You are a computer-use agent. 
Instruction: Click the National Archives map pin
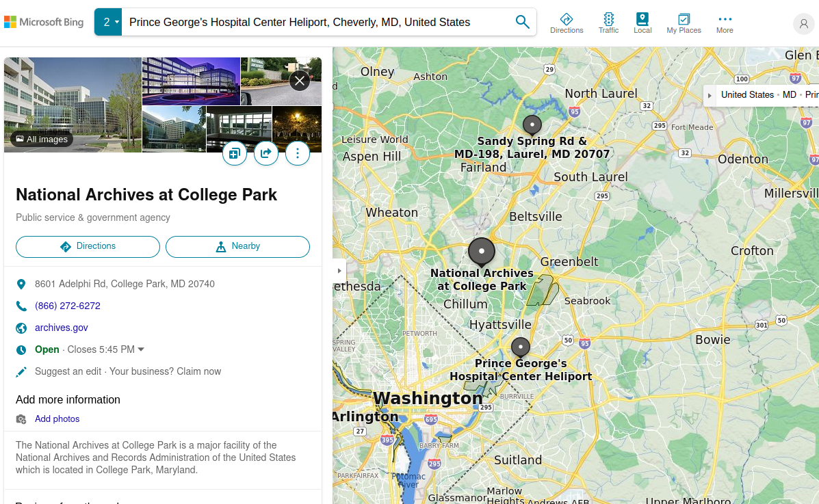[482, 252]
